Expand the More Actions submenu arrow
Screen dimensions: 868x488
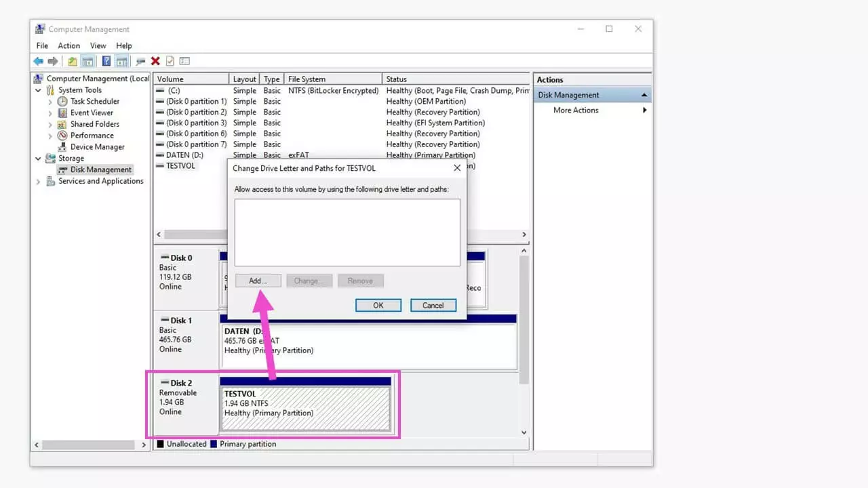point(644,110)
